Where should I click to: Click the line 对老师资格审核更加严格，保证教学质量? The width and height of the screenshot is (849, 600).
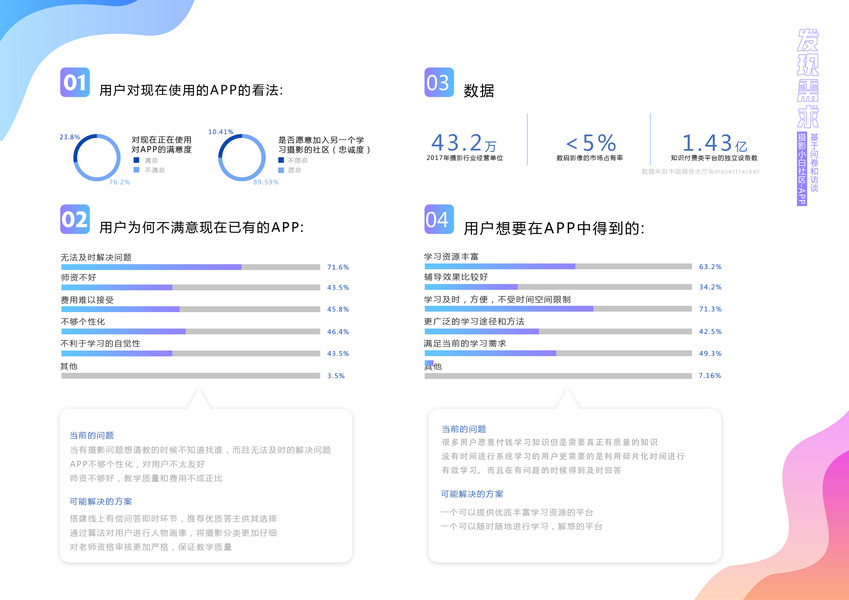pos(151,547)
